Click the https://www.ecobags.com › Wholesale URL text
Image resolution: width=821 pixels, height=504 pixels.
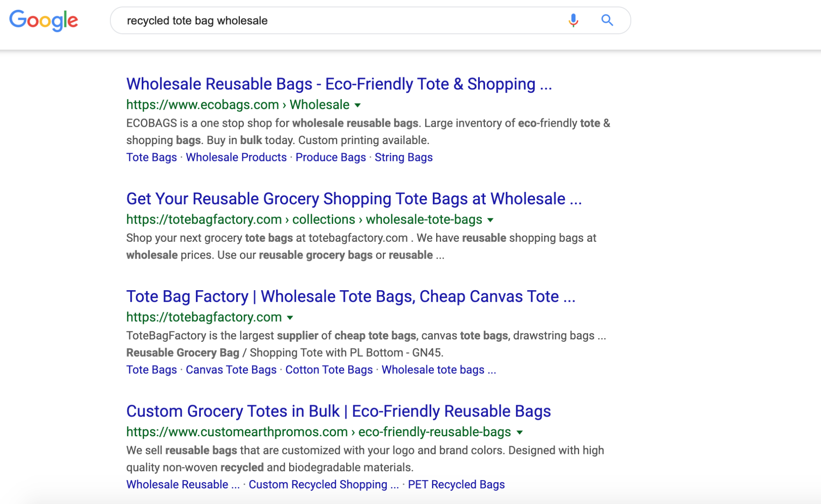238,105
